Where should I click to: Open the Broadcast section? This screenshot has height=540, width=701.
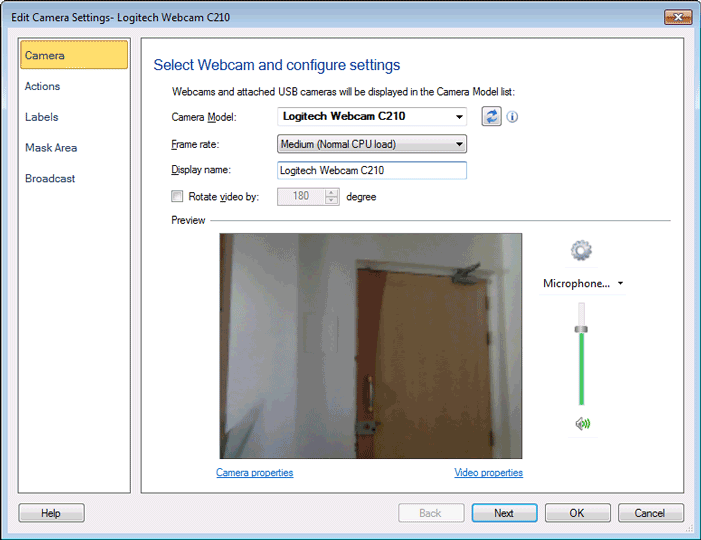click(50, 179)
